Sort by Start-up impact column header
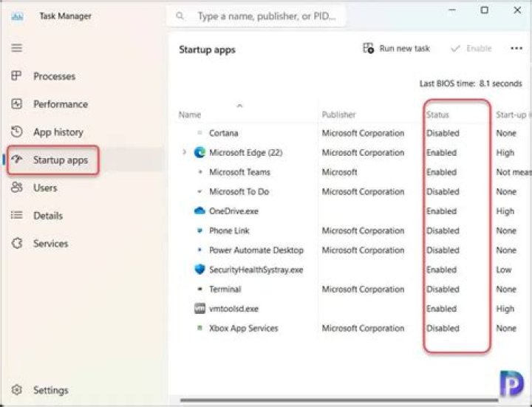 (x=513, y=114)
